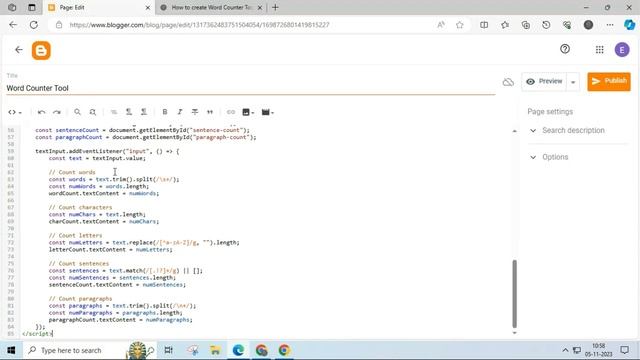Open the HTML view switcher dropdown

click(x=15, y=112)
